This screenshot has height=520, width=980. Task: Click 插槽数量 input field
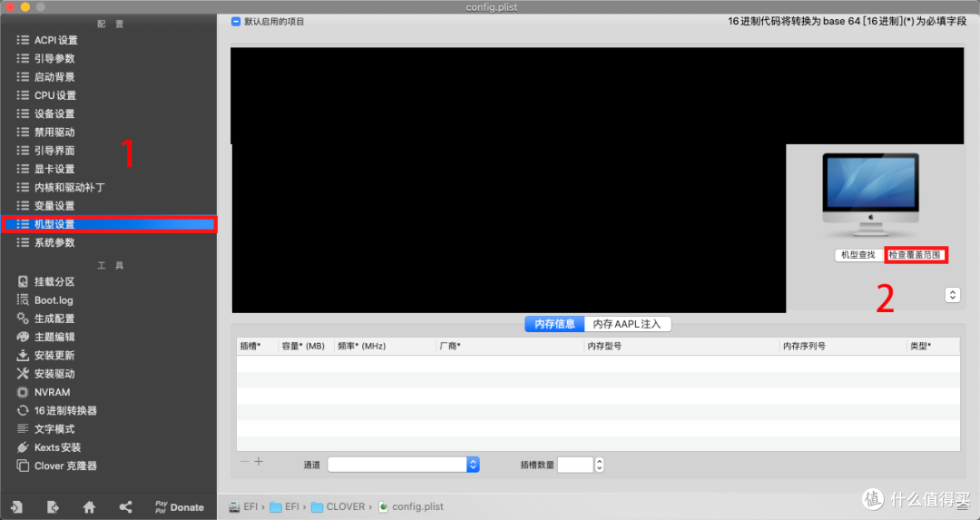(x=575, y=465)
